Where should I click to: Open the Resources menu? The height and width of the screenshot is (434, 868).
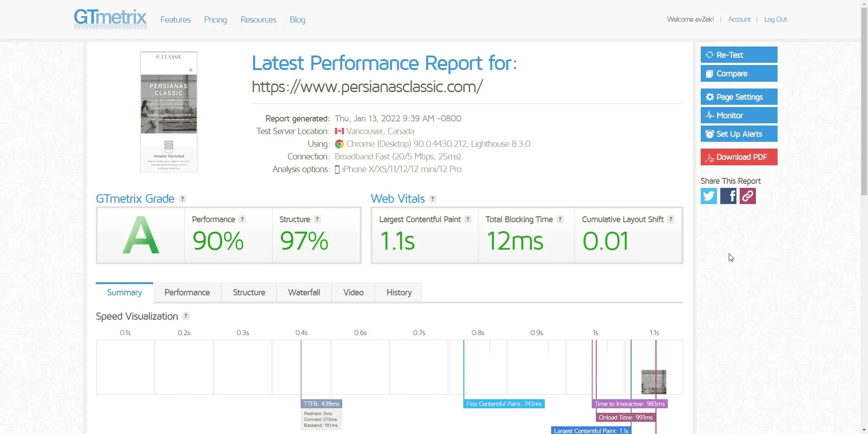pyautogui.click(x=258, y=20)
